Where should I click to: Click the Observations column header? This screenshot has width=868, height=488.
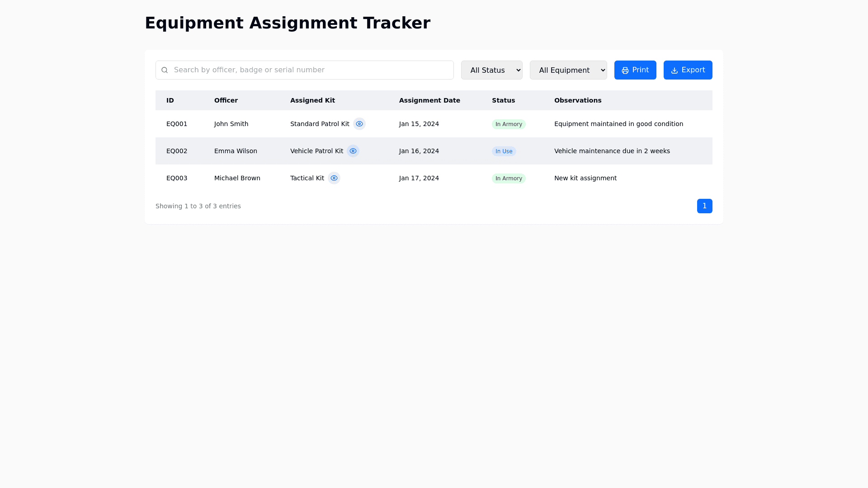[577, 100]
